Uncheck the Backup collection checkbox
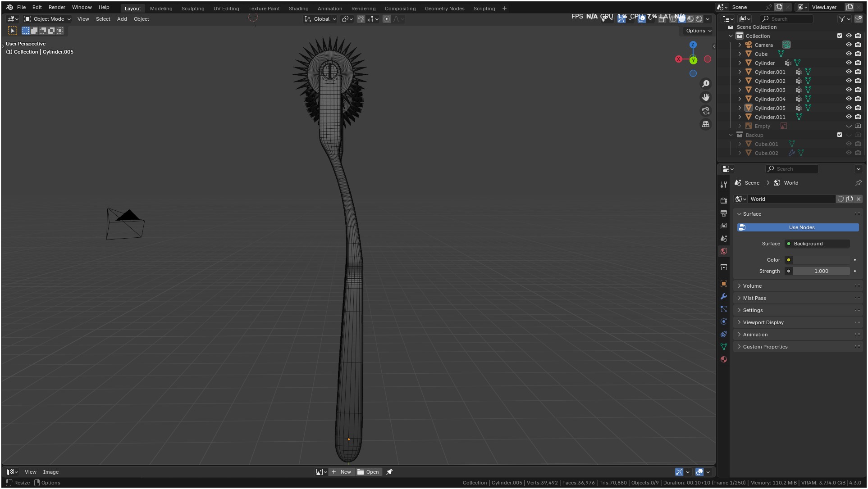 (839, 135)
